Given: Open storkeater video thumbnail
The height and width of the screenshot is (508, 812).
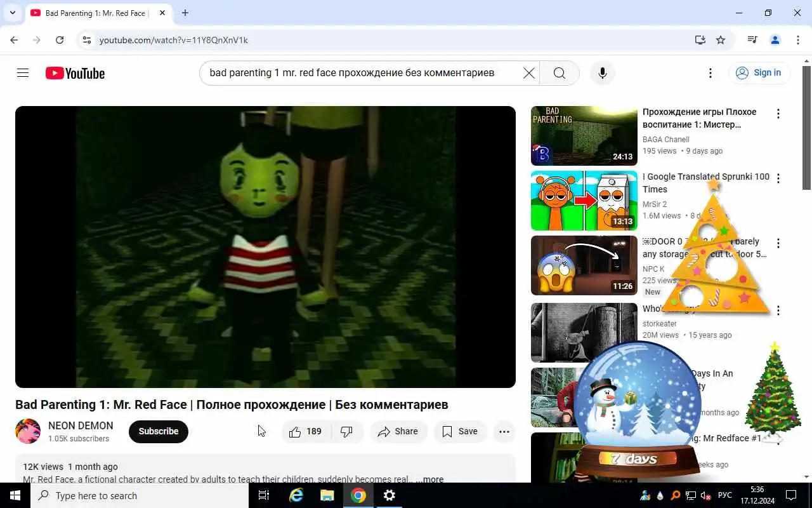Looking at the screenshot, I should [584, 333].
